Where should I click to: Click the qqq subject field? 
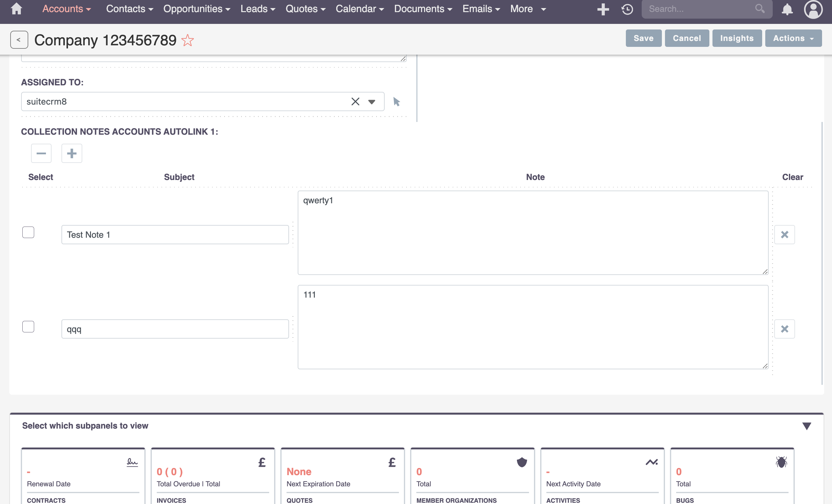tap(175, 329)
